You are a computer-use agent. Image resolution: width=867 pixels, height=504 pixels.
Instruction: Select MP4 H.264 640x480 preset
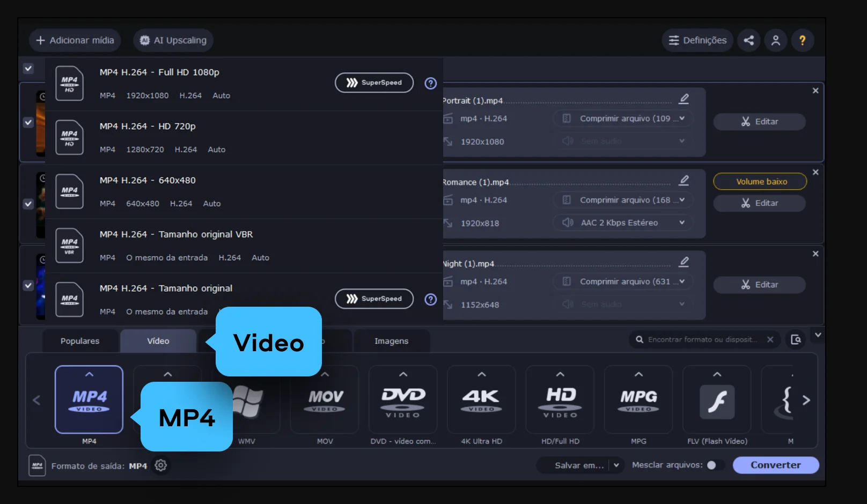[244, 192]
